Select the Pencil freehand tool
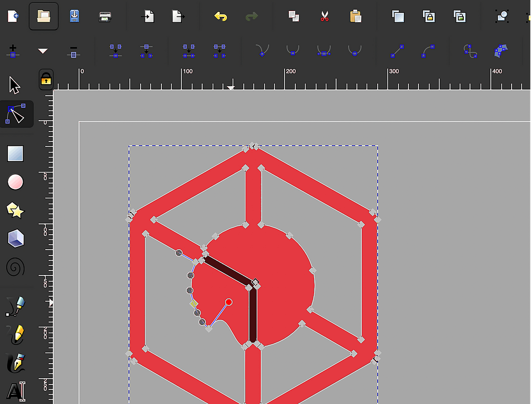This screenshot has width=532, height=404. (15, 334)
